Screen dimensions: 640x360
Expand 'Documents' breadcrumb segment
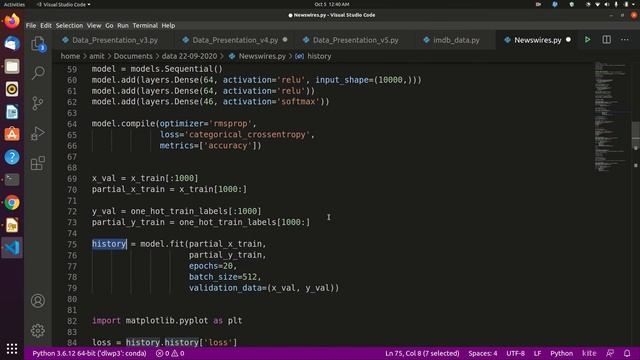(x=133, y=56)
